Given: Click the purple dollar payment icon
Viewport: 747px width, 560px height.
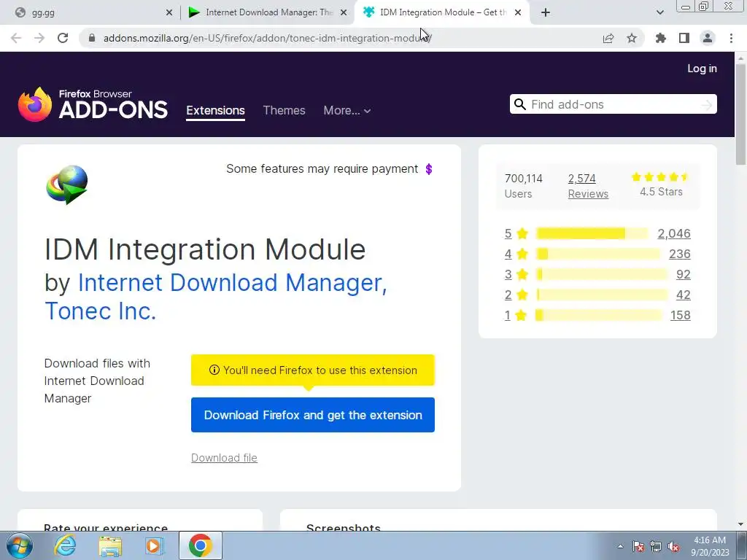Looking at the screenshot, I should (429, 169).
